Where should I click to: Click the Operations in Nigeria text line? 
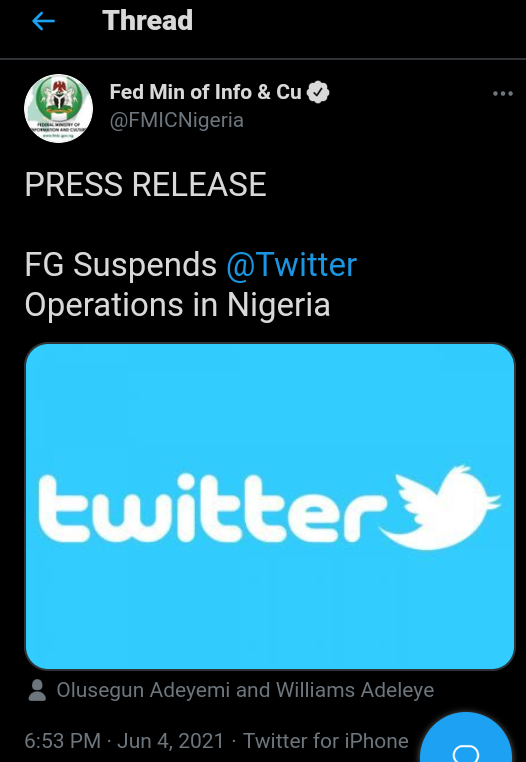(177, 305)
